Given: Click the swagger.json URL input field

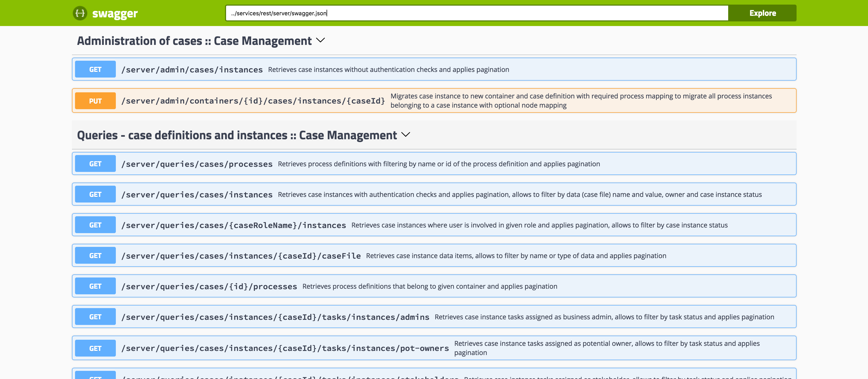Looking at the screenshot, I should coord(476,13).
